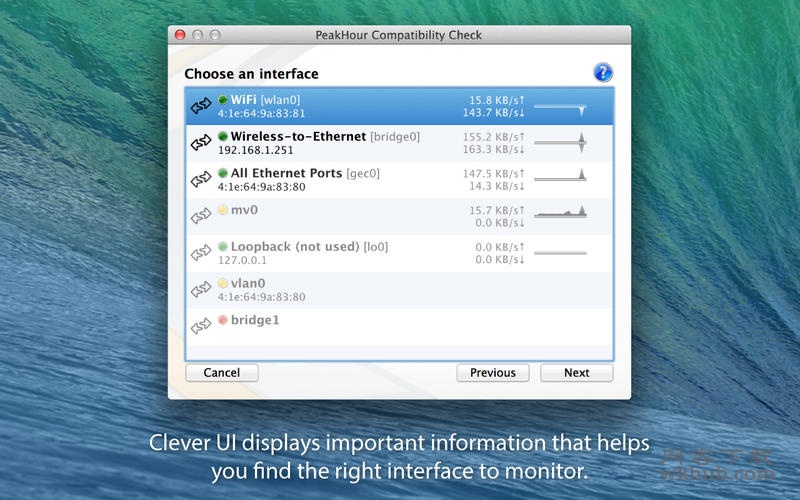Click the green status dot next to WiFi
The image size is (800, 500).
pyautogui.click(x=223, y=99)
